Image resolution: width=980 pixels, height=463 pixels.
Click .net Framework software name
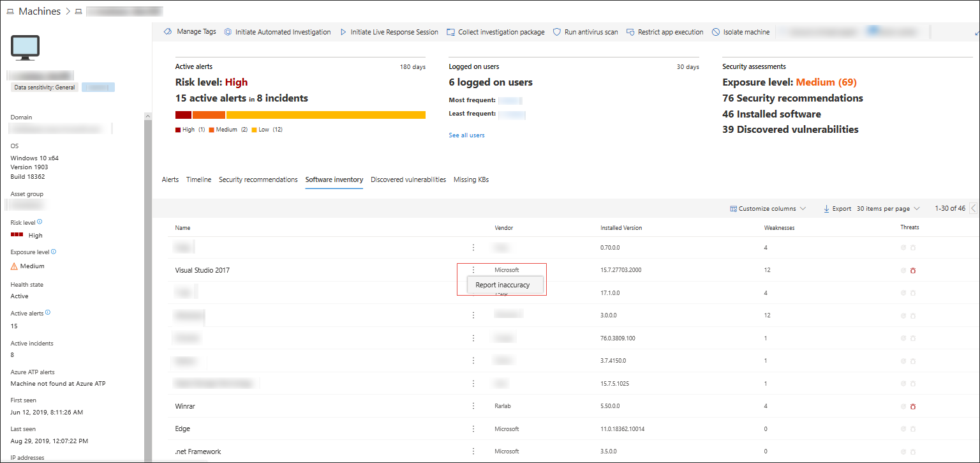(198, 452)
